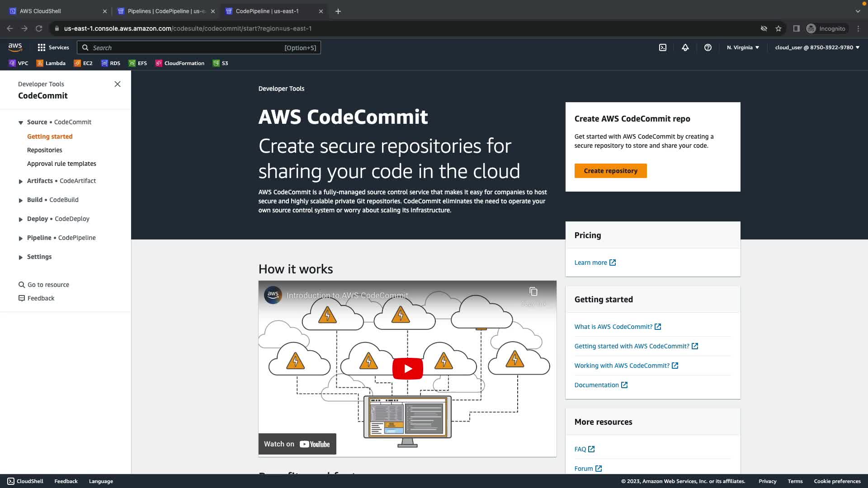Bookmark this page with the star icon

tap(778, 28)
